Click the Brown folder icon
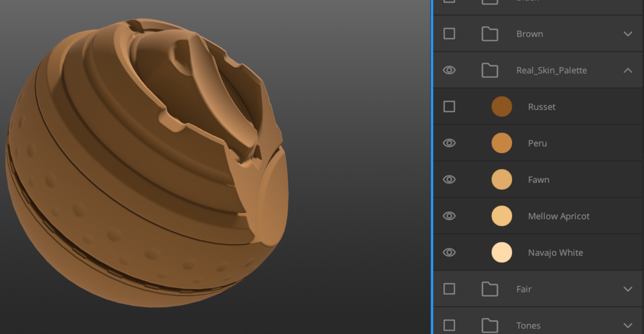The width and height of the screenshot is (644, 334). click(490, 34)
